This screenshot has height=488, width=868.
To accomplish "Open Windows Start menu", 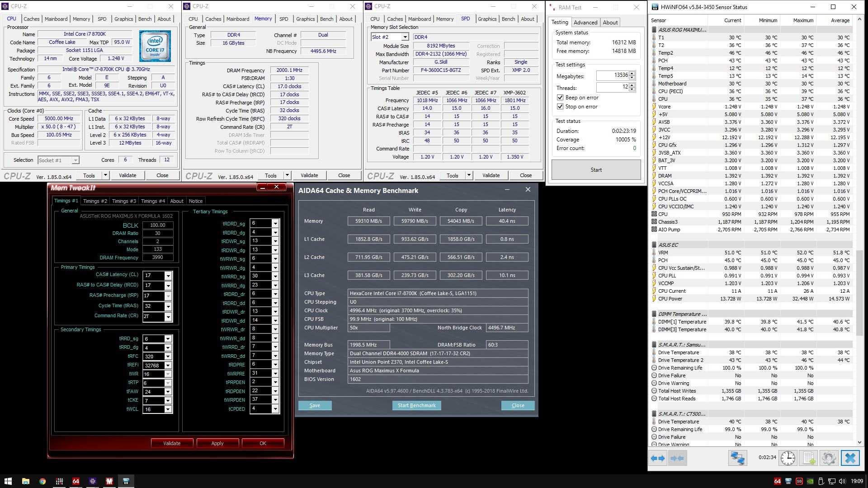I will tap(8, 481).
